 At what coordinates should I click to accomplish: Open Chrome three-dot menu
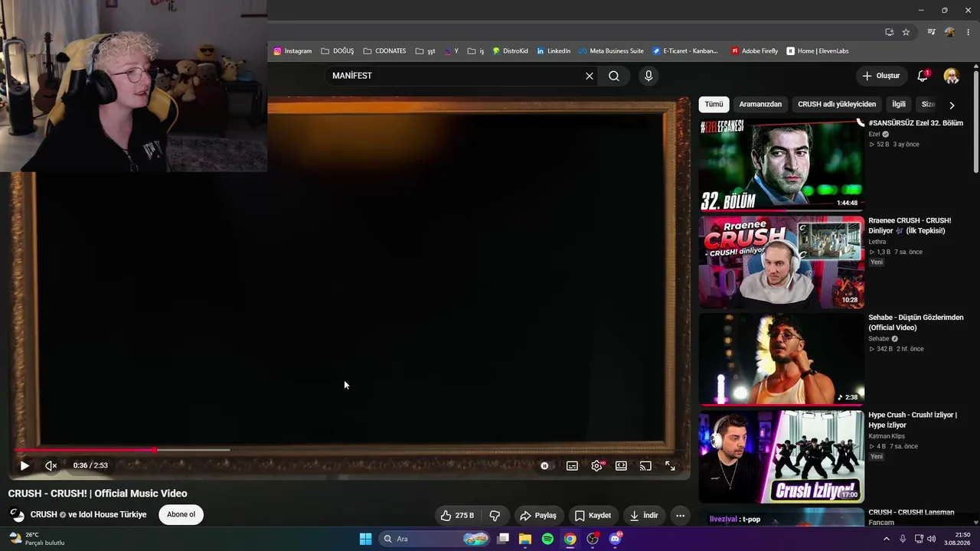coord(969,32)
